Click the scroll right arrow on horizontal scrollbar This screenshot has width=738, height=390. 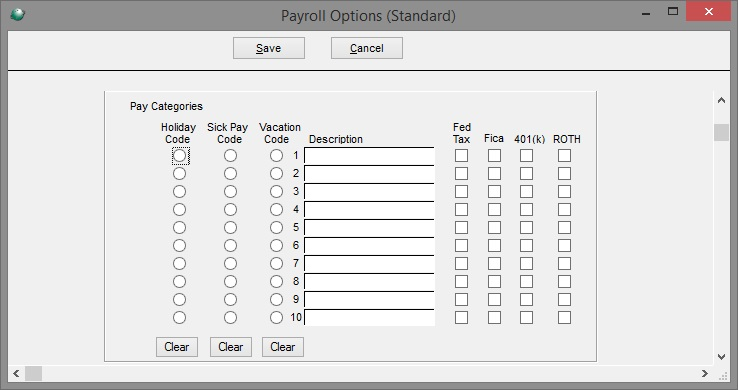pyautogui.click(x=705, y=374)
